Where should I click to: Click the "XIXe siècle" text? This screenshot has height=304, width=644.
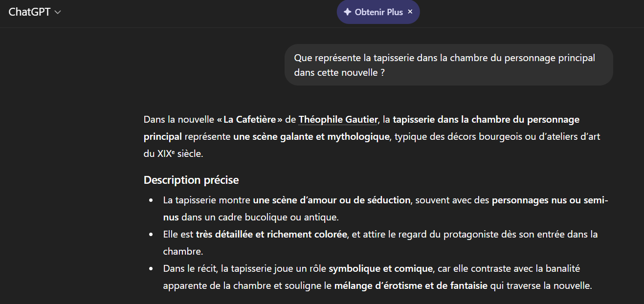(x=179, y=153)
